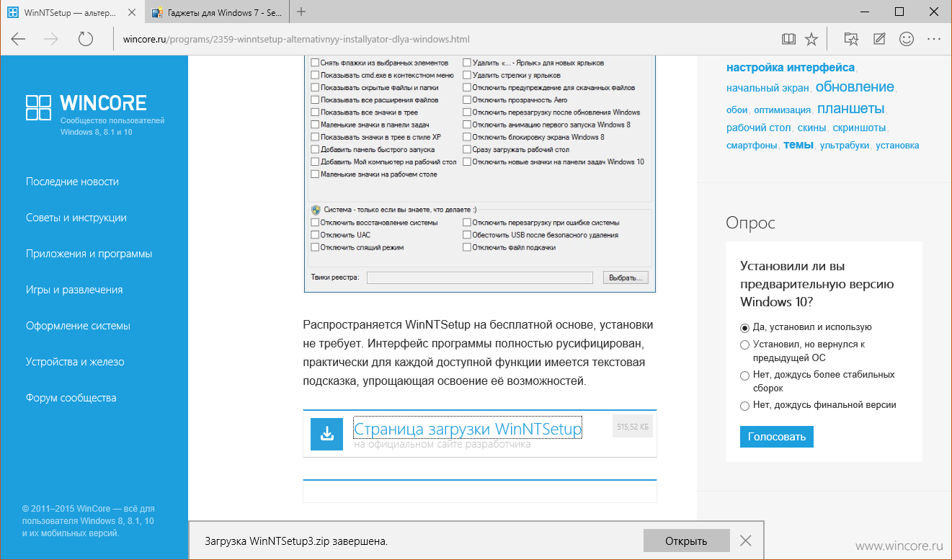Open the Hub favorites panel icon
This screenshot has width=952, height=560.
click(x=851, y=39)
